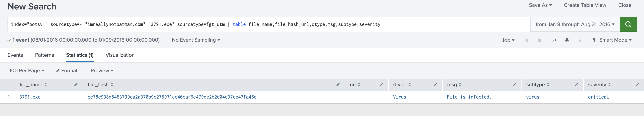Open the time range picker

click(x=575, y=24)
